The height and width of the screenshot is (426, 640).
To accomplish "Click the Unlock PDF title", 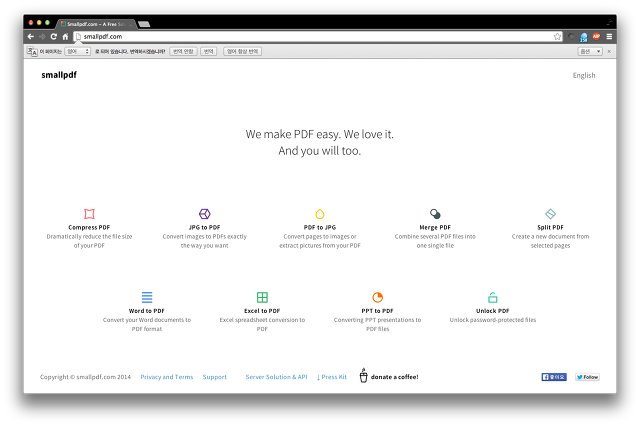I will pos(493,311).
